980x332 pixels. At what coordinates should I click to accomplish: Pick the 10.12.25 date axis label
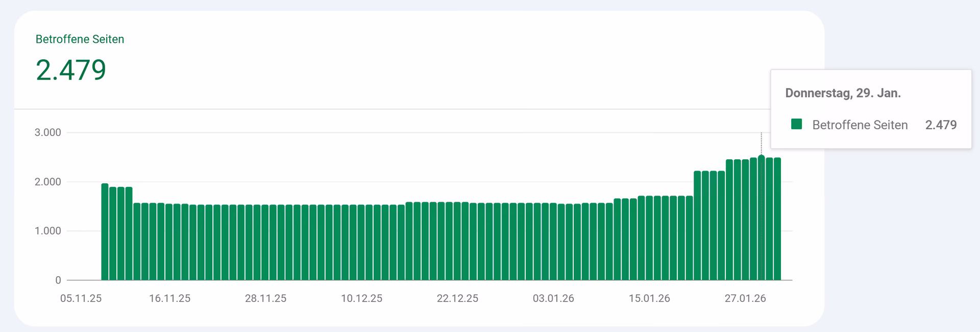click(x=361, y=298)
